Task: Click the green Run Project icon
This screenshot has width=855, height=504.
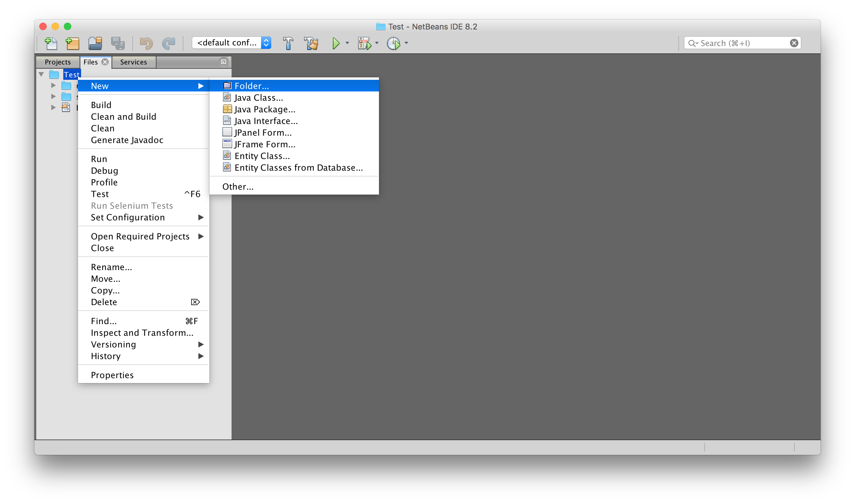Action: [336, 43]
